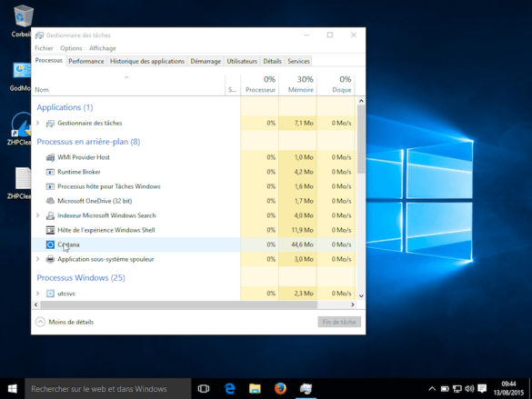Expand the Application sous-système spouleur row
The width and height of the screenshot is (532, 399).
point(38,259)
